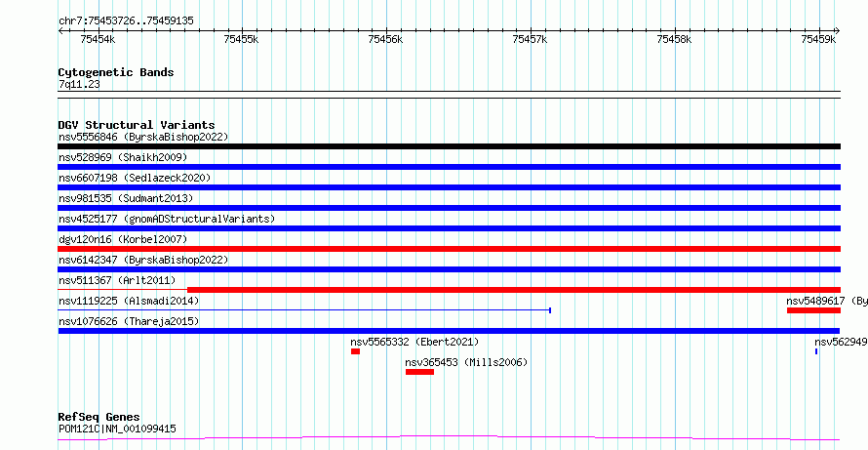Click the magenta POM121C gene track line
This screenshot has width=868, height=450.
coord(449,438)
